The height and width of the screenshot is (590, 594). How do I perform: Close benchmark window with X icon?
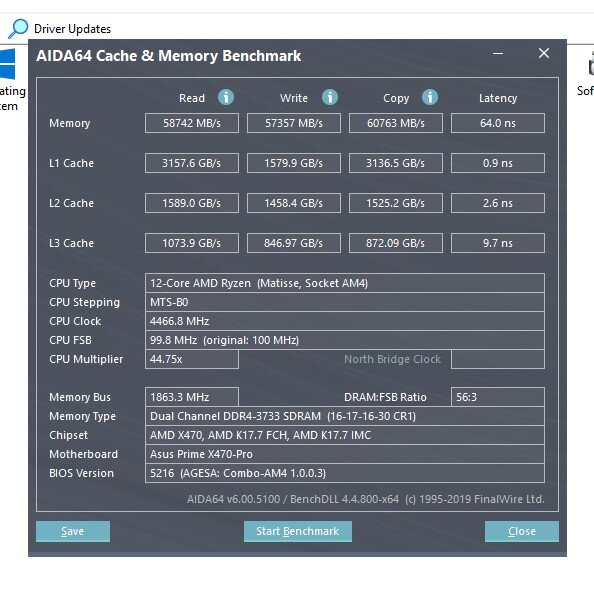pyautogui.click(x=544, y=53)
